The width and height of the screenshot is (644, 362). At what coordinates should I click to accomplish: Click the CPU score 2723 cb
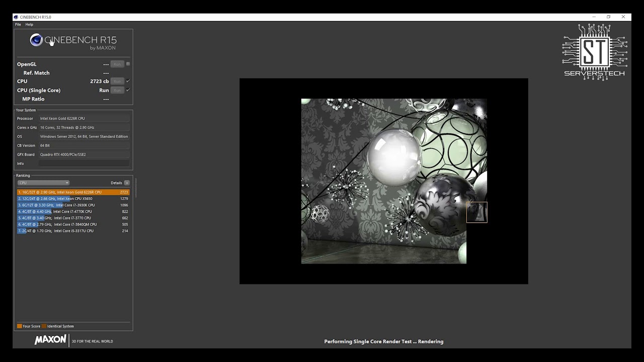click(100, 81)
